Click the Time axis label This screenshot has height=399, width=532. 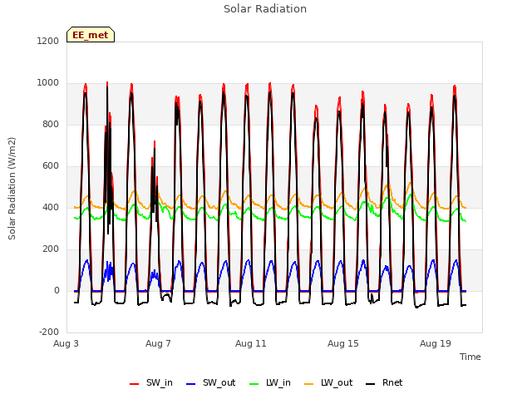(470, 357)
